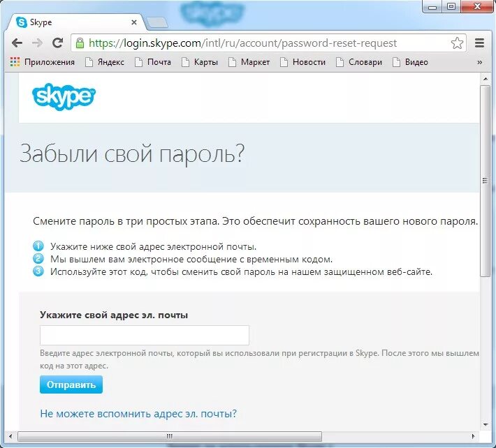Viewport: 496px width, 448px height.
Task: Click the Отправить button
Action: click(71, 384)
